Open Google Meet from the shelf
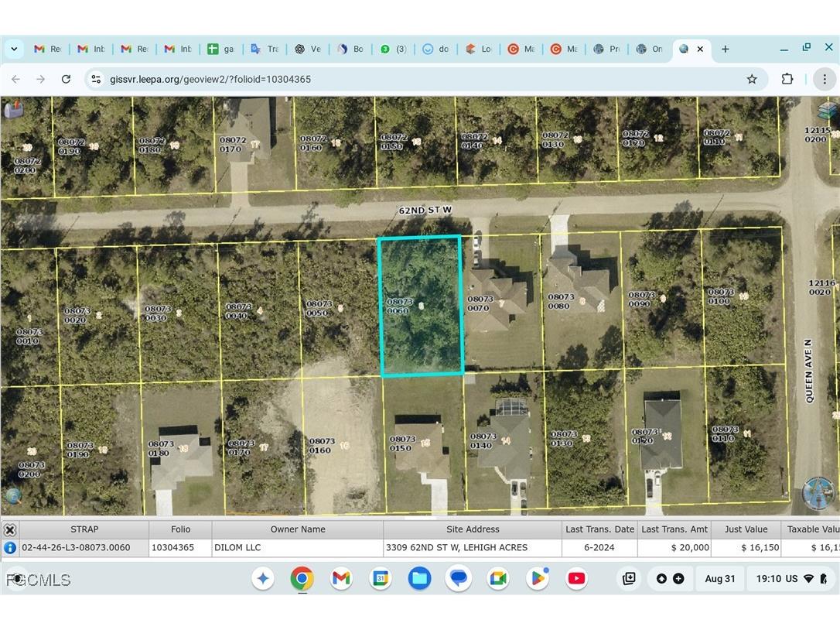 coord(497,578)
